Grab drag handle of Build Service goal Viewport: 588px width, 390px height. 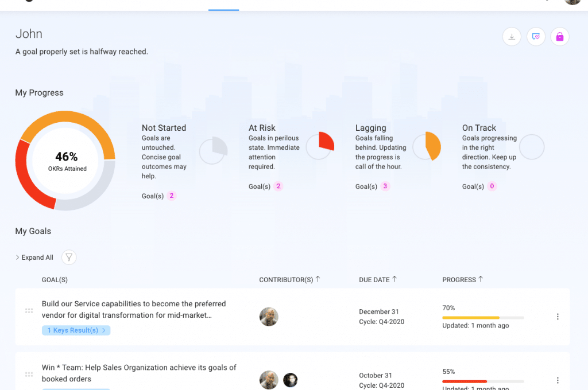click(x=29, y=311)
